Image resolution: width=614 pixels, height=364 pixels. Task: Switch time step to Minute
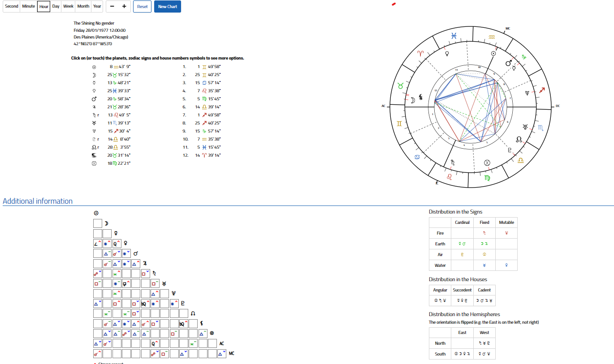click(29, 6)
